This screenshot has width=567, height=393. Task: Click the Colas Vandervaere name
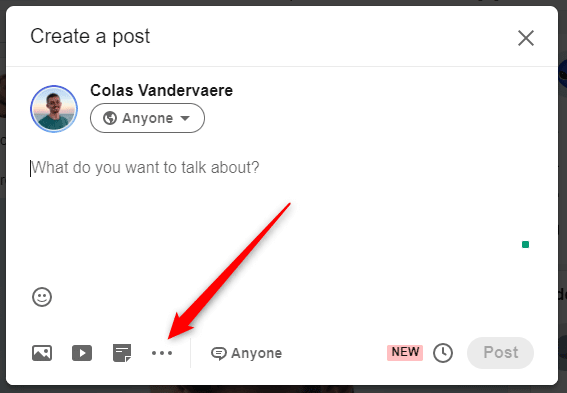coord(161,90)
